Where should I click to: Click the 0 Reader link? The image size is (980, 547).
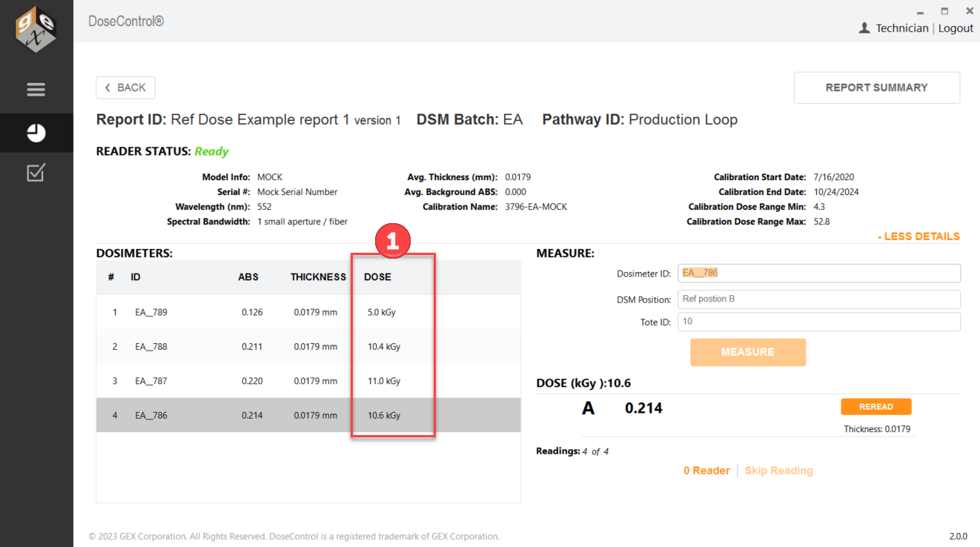(x=706, y=471)
